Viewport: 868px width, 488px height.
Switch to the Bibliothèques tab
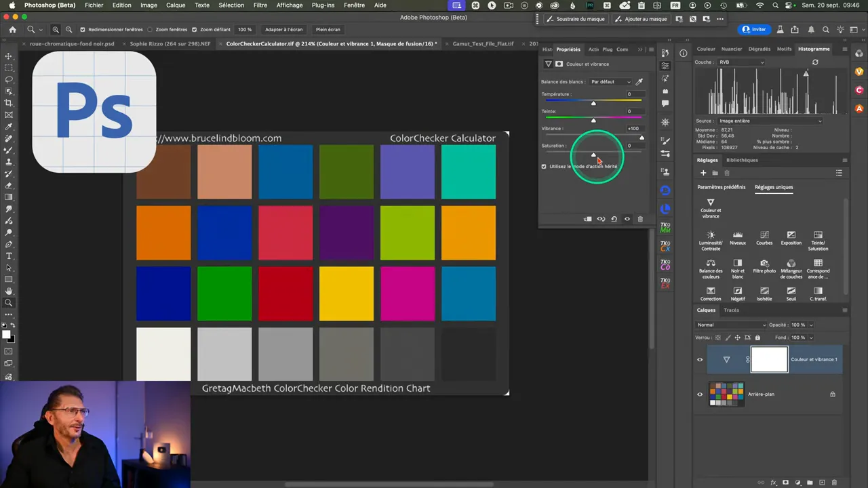coord(742,160)
